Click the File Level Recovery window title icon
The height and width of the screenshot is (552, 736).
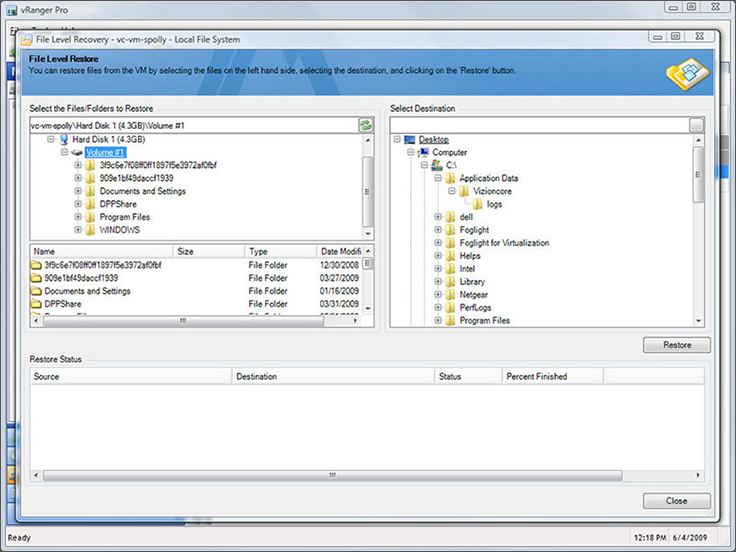coord(26,40)
